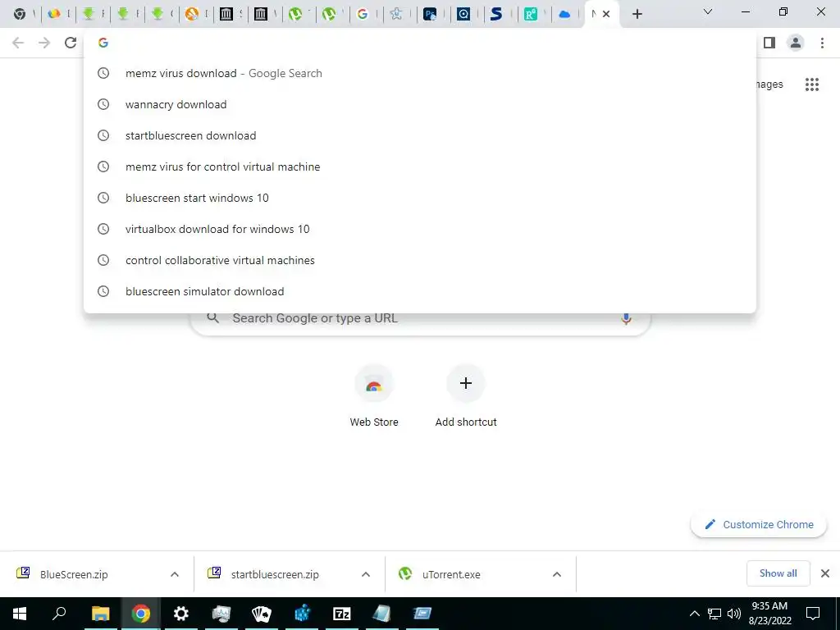Toggle the side panel icon

click(769, 43)
